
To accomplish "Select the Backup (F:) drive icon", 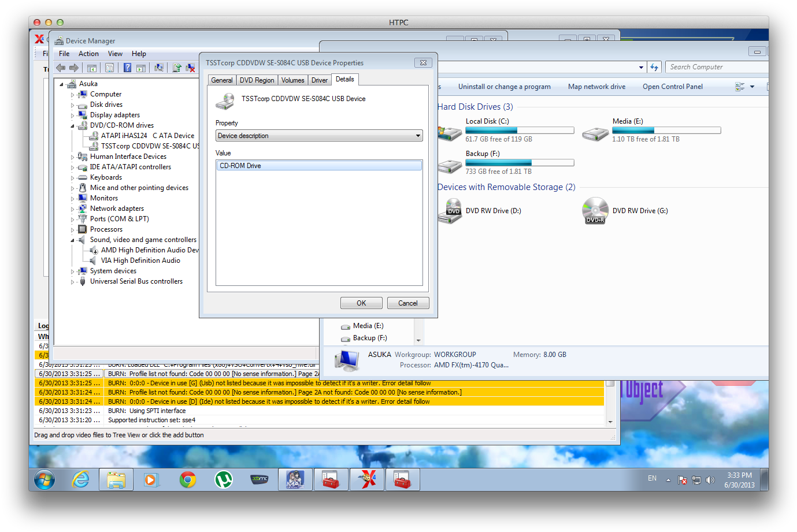I will point(450,166).
